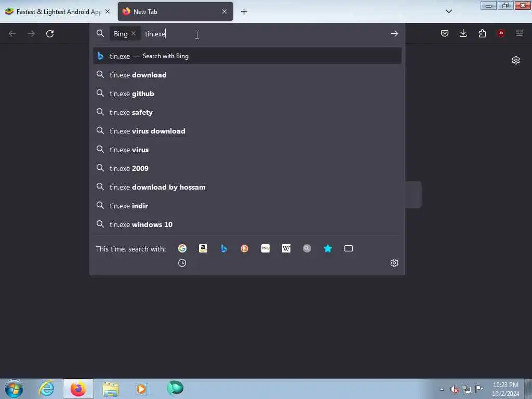This screenshot has height=399, width=532.
Task: Select 'tin.exe — Search with Bing' suggestion
Action: [x=247, y=56]
